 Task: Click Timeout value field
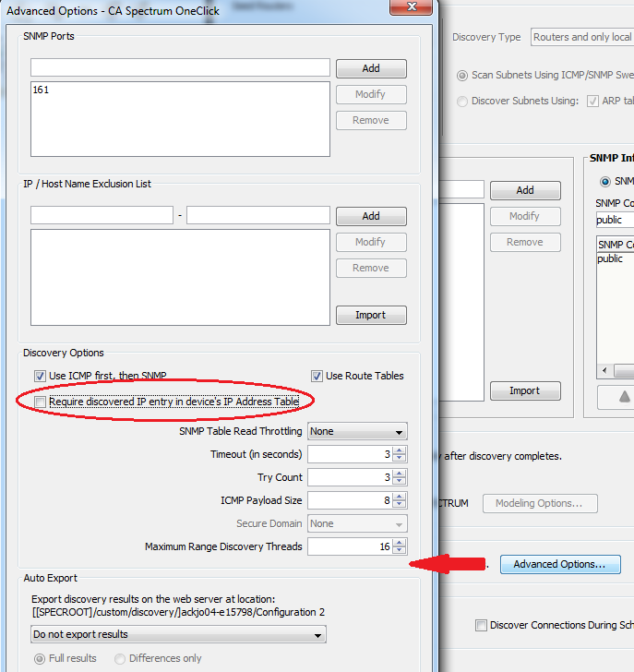point(351,454)
